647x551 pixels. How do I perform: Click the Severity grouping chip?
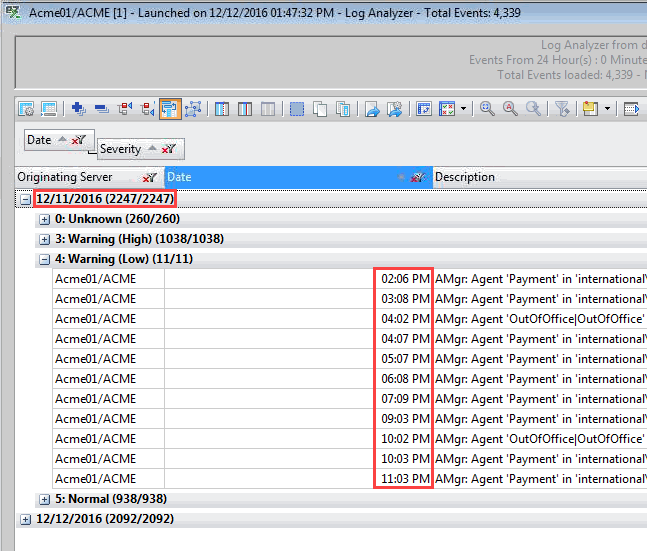[121, 149]
